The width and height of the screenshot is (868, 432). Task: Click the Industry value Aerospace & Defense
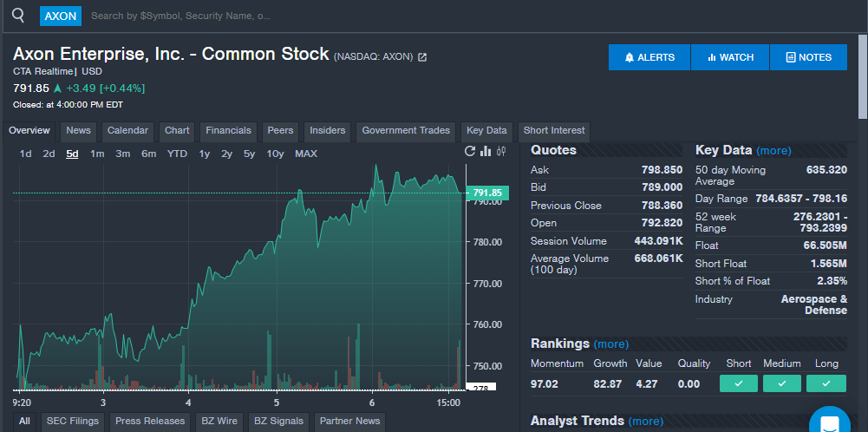tap(813, 304)
